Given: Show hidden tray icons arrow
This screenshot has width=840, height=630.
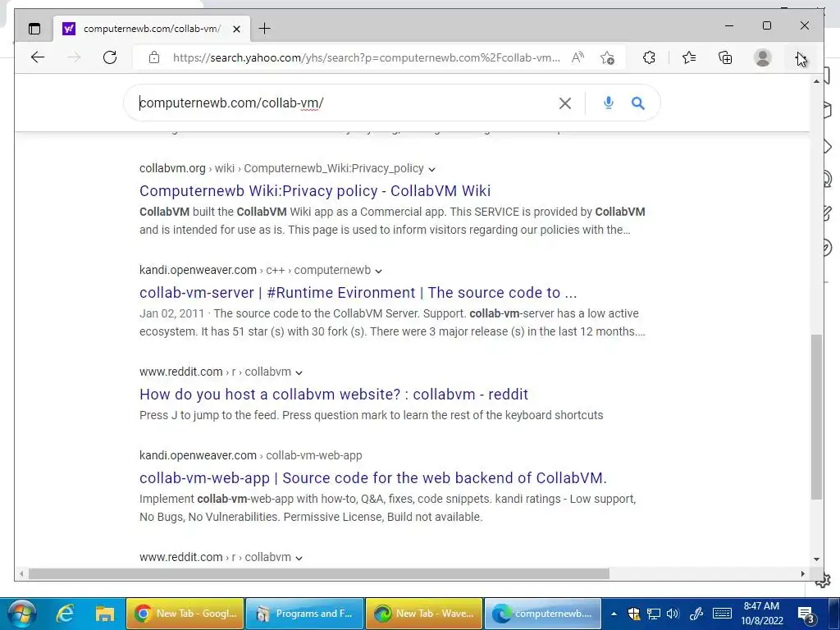Looking at the screenshot, I should [614, 614].
